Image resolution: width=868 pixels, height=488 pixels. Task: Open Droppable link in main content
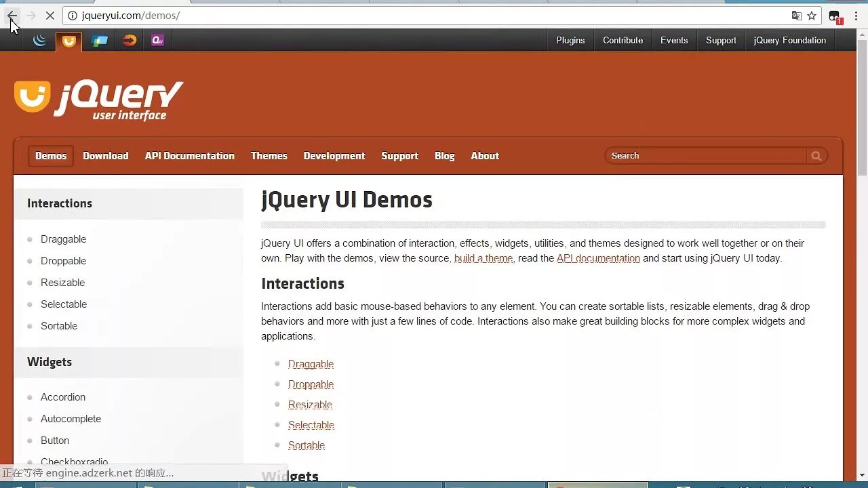point(311,384)
